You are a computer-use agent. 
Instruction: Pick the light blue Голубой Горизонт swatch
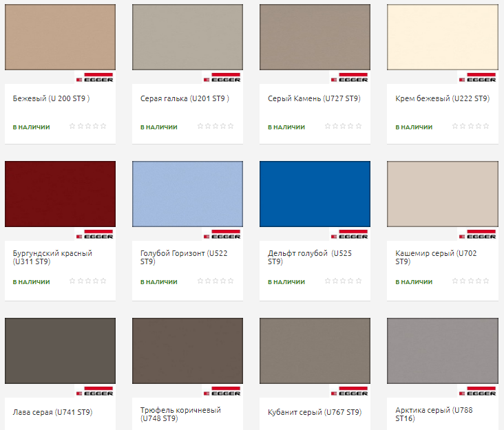click(187, 194)
